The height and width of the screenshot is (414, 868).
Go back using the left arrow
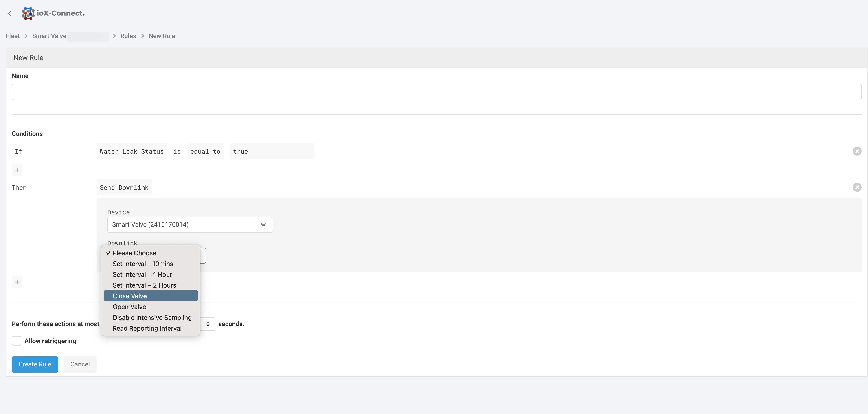point(9,13)
